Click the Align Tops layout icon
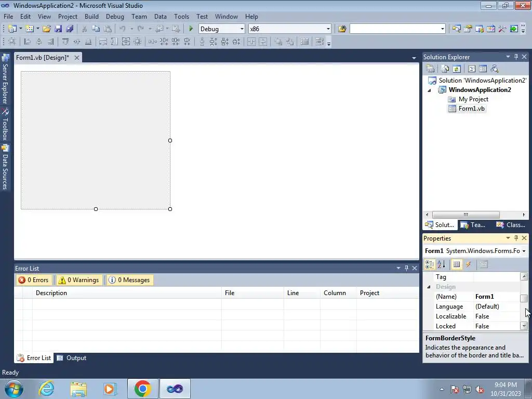Image resolution: width=532 pixels, height=399 pixels. pos(65,42)
